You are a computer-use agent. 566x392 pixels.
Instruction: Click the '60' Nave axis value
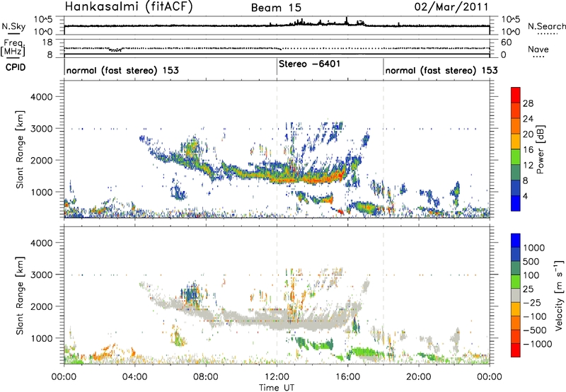tap(506, 42)
